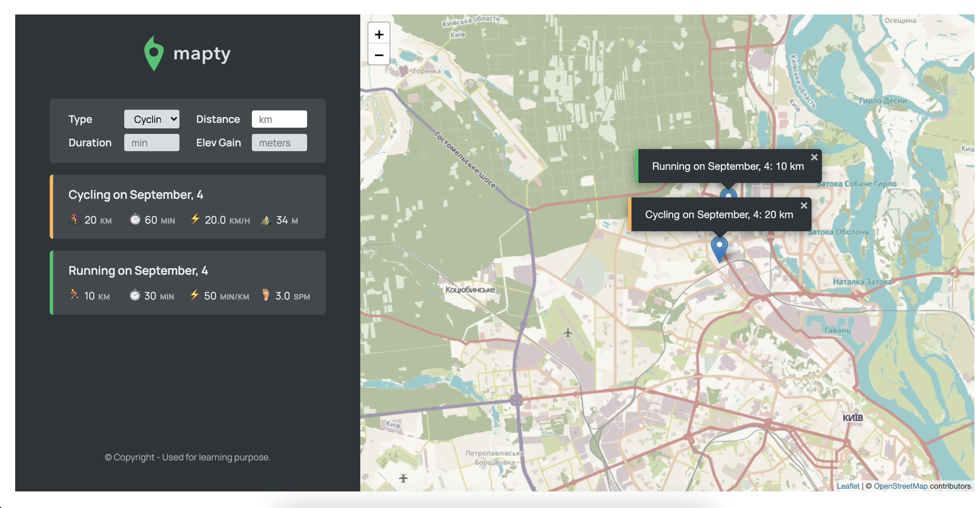Focus the Duration min input field

pyautogui.click(x=152, y=143)
